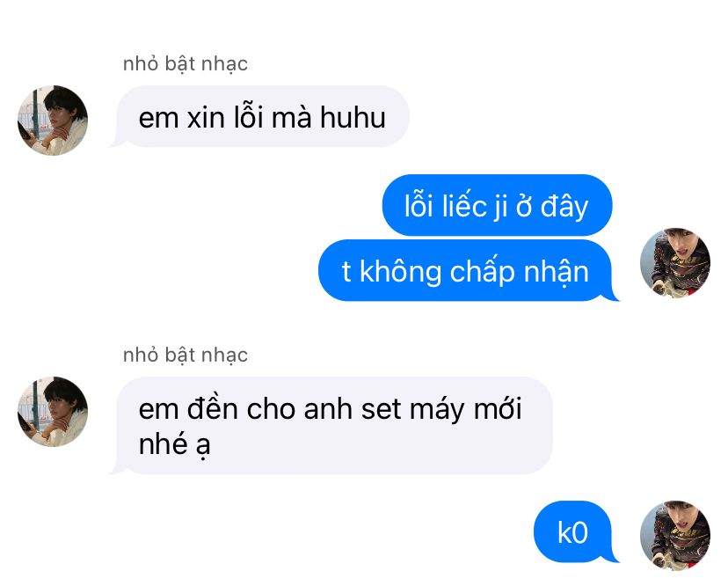This screenshot has width=728, height=586.
Task: Tap own avatar next to "t không chấp nhận"
Action: point(675,262)
